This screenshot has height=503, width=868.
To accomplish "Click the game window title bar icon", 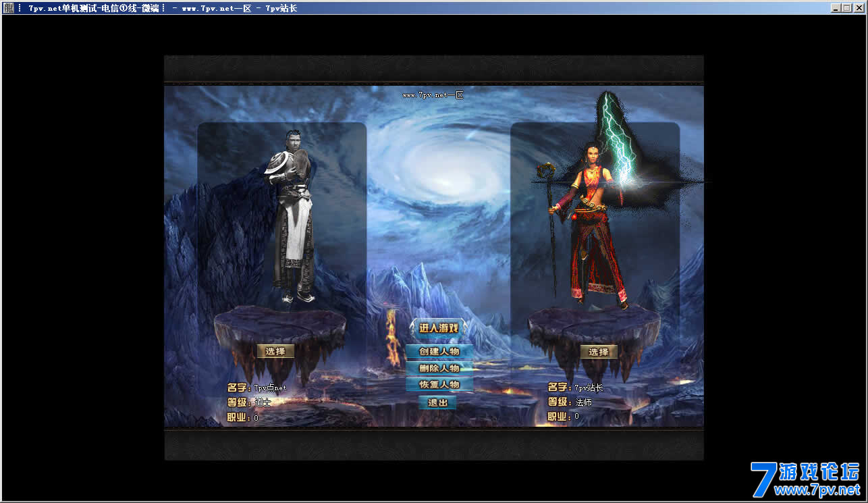I will [7, 8].
